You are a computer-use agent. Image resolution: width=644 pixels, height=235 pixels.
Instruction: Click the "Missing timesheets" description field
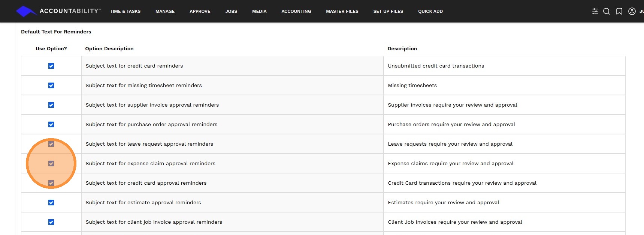coord(504,86)
